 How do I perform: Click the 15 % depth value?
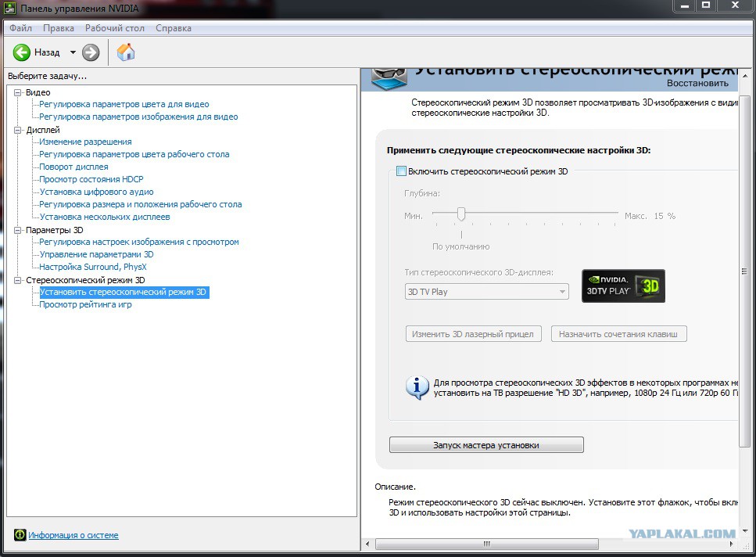coord(665,216)
